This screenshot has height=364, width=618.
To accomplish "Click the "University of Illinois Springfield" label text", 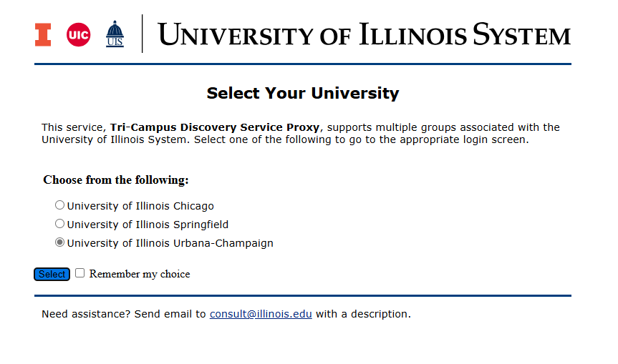I will coord(148,225).
